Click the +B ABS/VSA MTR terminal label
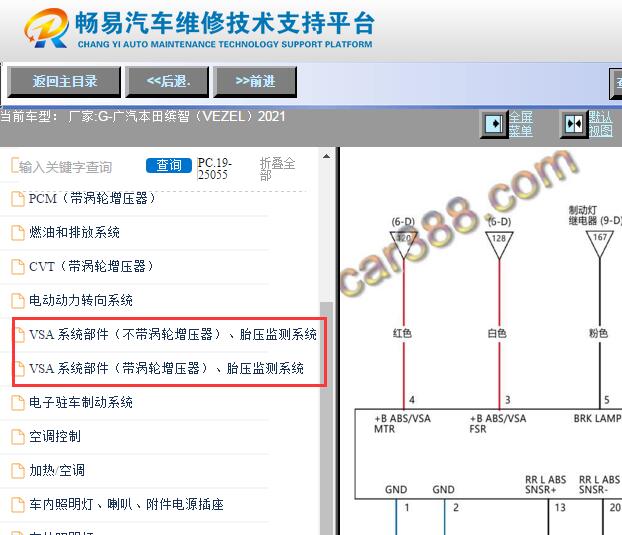The image size is (622, 535). [x=402, y=424]
